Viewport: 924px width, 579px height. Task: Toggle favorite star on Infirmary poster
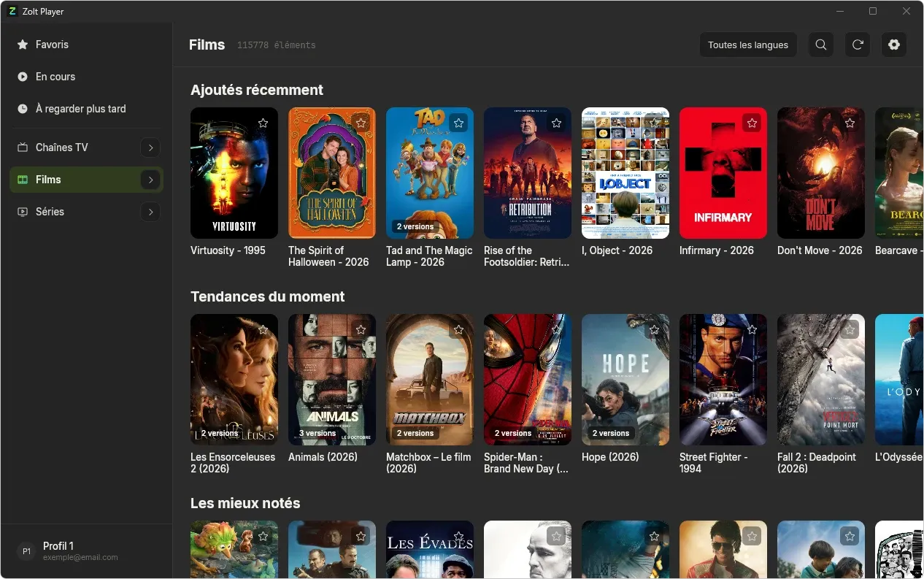pyautogui.click(x=752, y=123)
